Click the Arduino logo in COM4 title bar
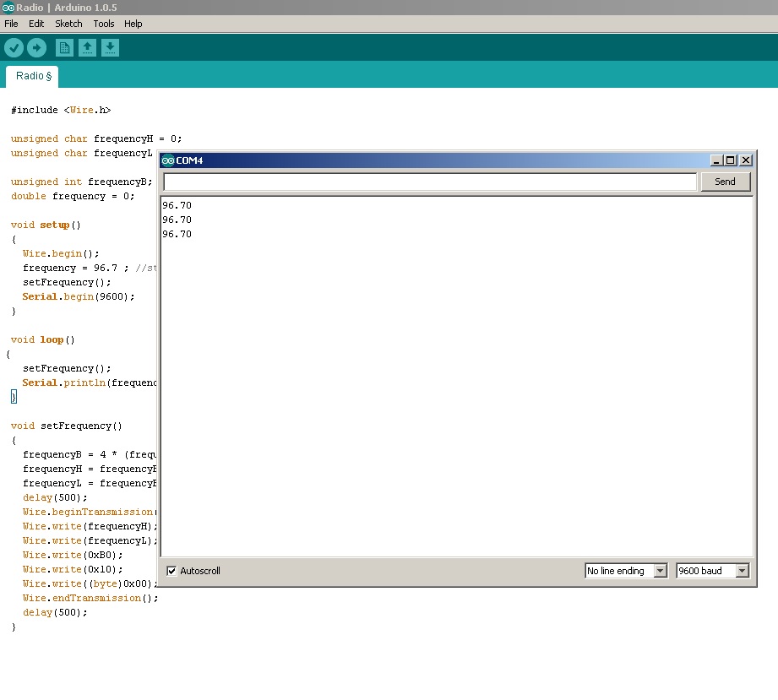 click(x=168, y=160)
